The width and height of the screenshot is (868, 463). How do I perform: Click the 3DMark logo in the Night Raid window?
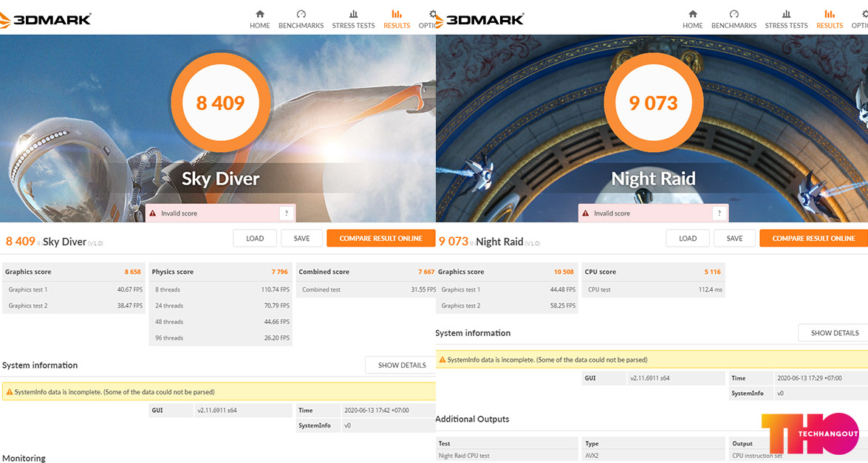(x=479, y=20)
